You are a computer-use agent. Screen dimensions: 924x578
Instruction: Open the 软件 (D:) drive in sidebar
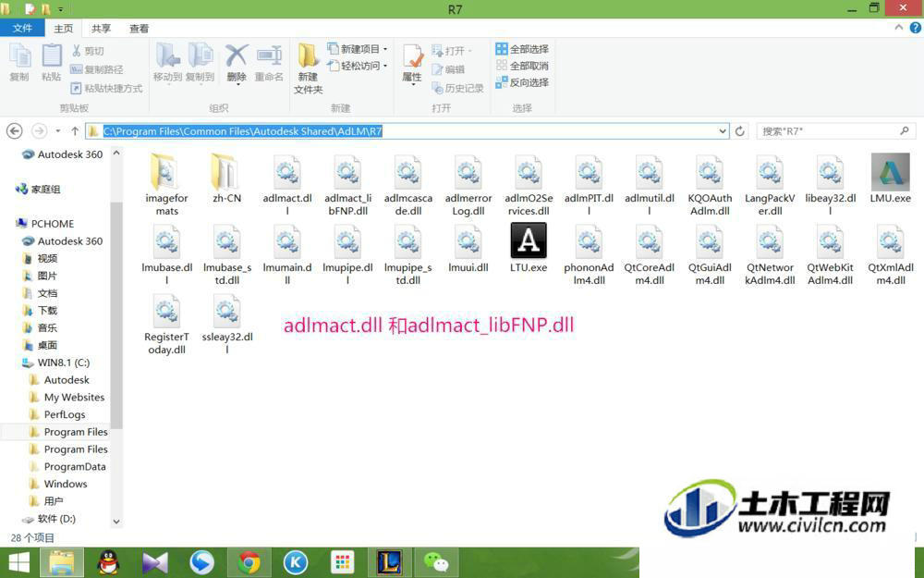[x=49, y=519]
